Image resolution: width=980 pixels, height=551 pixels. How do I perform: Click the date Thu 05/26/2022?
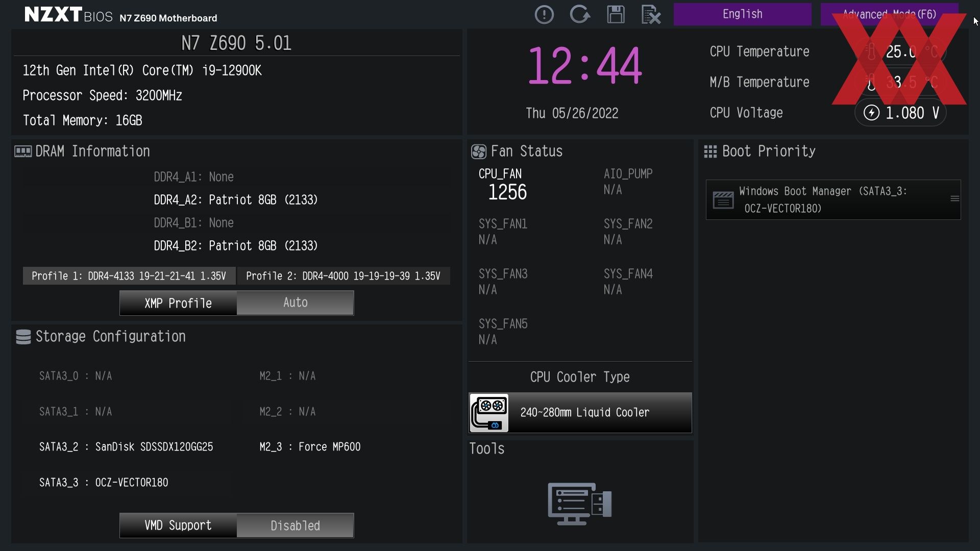(x=572, y=113)
